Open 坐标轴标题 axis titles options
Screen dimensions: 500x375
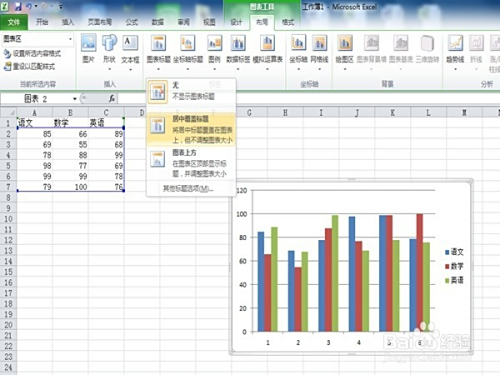tap(188, 52)
